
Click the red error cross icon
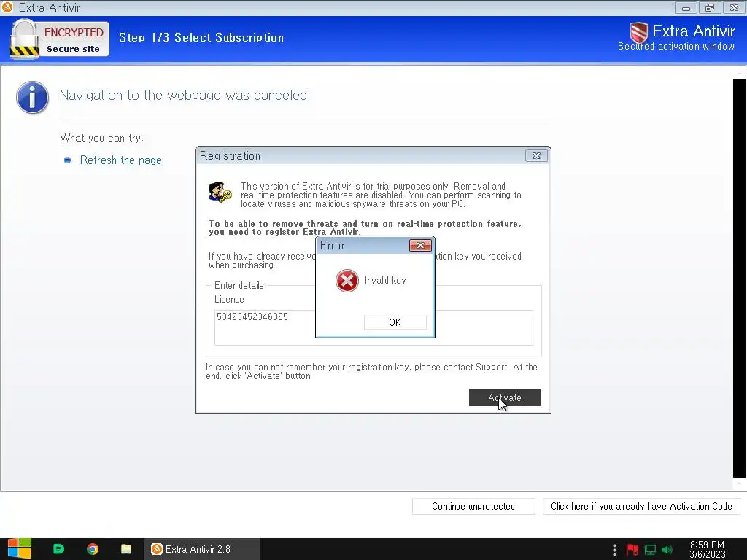click(347, 281)
